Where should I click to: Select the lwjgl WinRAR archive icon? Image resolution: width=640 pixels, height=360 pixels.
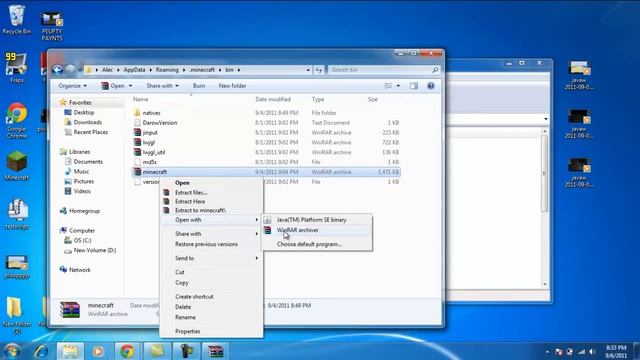point(137,142)
